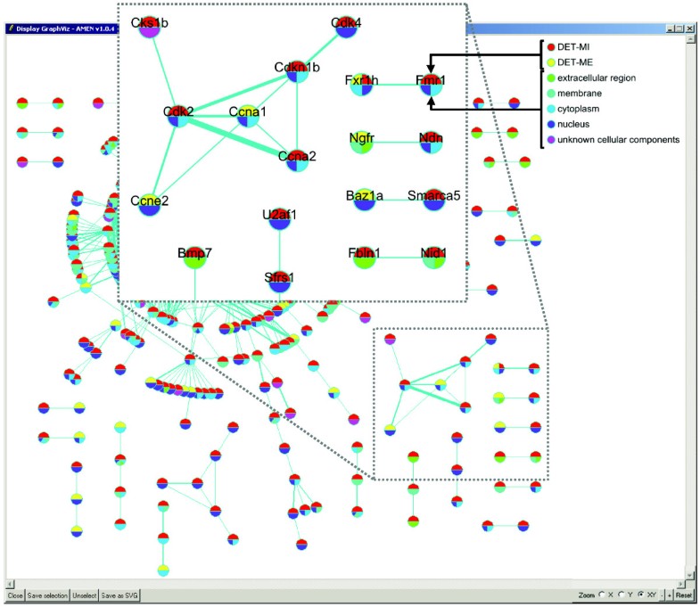Click the yellow DET-ME legend dot
Viewport: 700px width, 607px height.
[x=551, y=62]
